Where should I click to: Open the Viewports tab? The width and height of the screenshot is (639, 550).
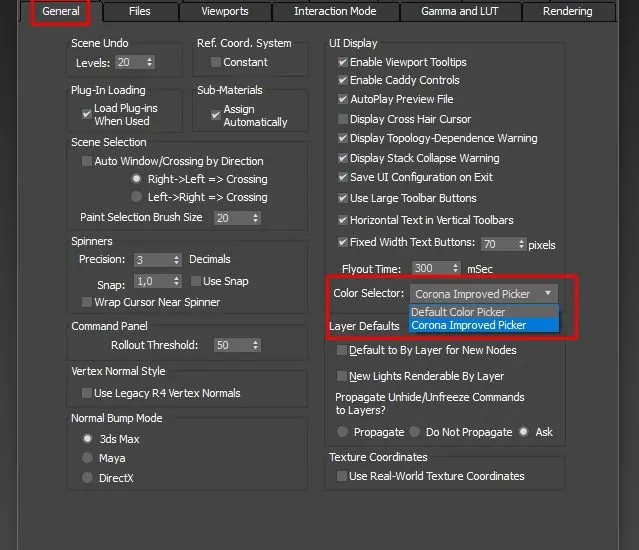[x=224, y=12]
